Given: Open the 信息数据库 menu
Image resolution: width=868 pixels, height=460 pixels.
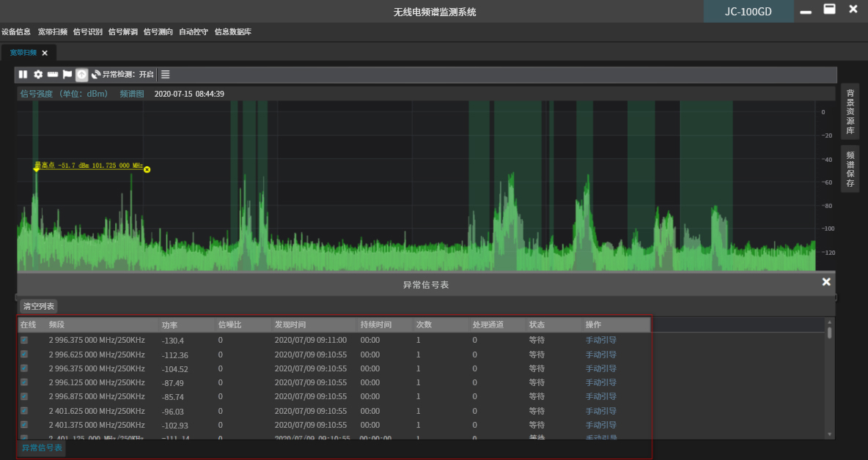Looking at the screenshot, I should tap(233, 32).
